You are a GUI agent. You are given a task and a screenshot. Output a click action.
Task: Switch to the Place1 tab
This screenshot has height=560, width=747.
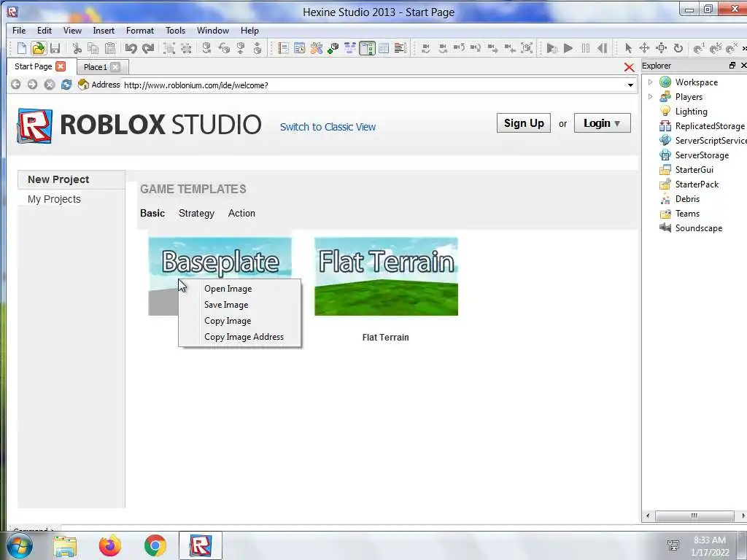coord(96,67)
